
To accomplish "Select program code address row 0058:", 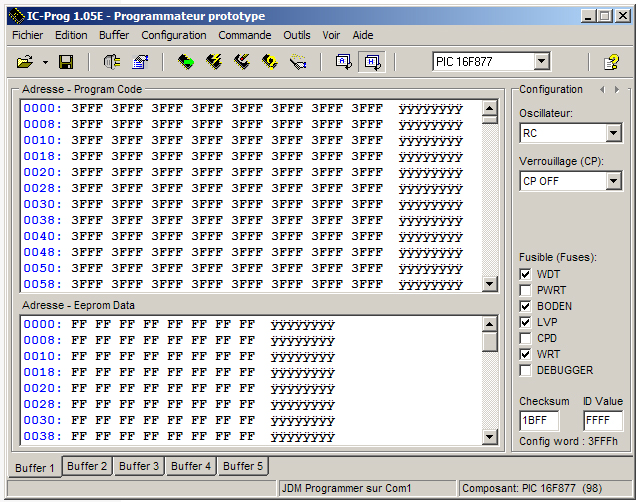I will coord(42,284).
